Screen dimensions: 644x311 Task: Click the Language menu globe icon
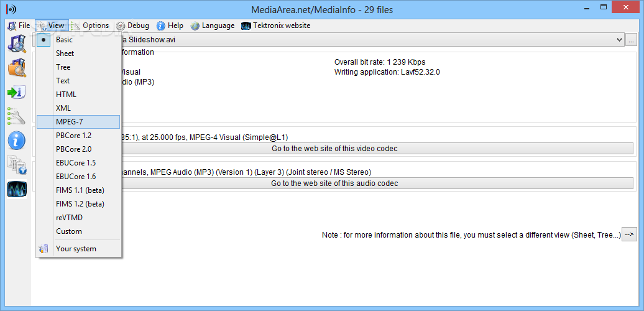click(195, 26)
